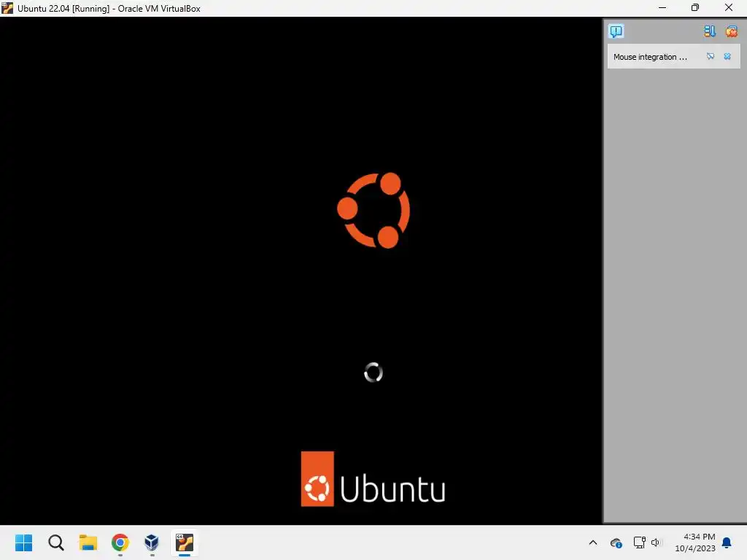Toggle the notification center speech bubble icon
This screenshot has width=747, height=560.
pyautogui.click(x=616, y=31)
